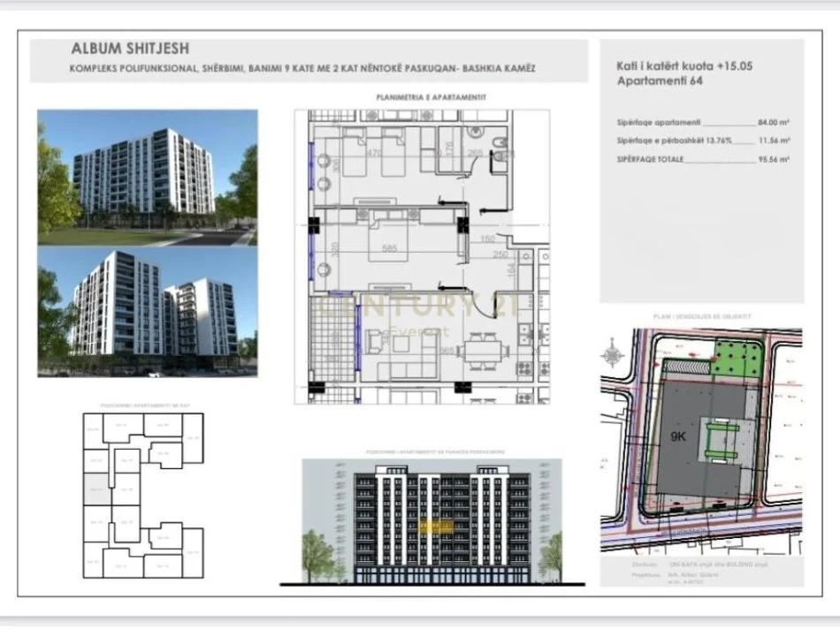Screen dimensions: 840x630
Task: Open the two-tower render photo
Action: tap(148, 312)
